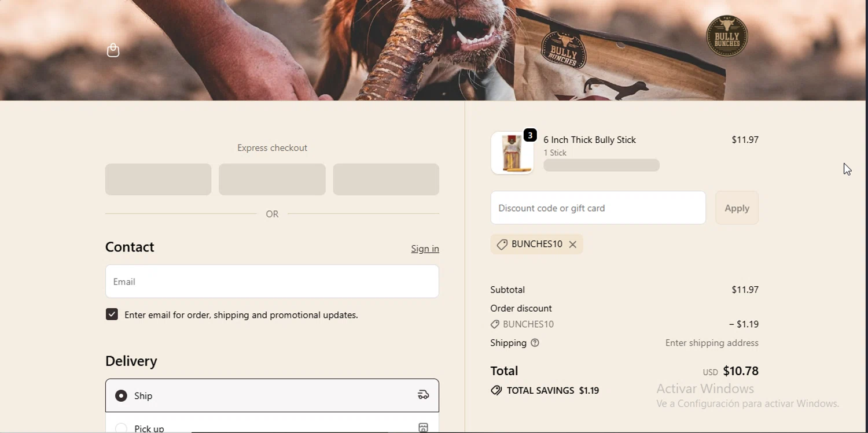Click the quantity badge showing 3
868x433 pixels.
click(530, 135)
